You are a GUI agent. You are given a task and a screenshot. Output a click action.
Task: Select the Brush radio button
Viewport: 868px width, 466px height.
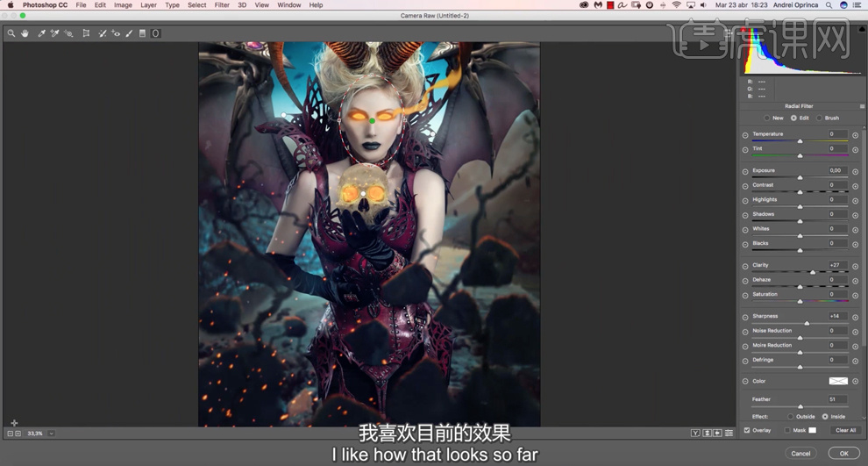pyautogui.click(x=819, y=118)
